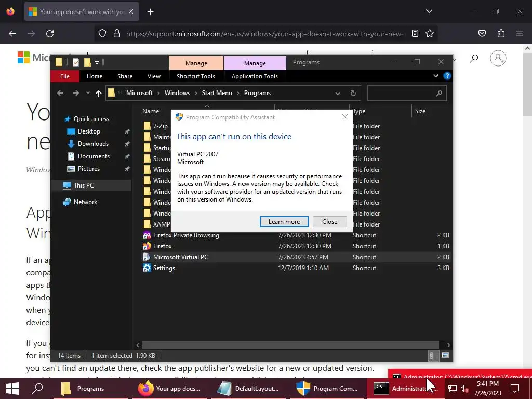Expand the Explorer ribbon chevron
Image resolution: width=532 pixels, height=399 pixels.
[436, 76]
